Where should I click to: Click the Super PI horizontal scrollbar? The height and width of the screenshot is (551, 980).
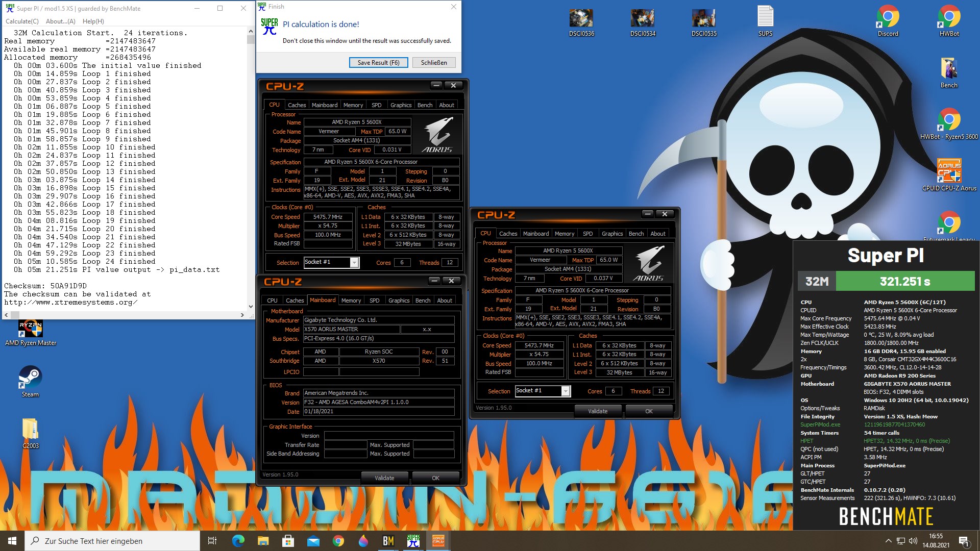125,315
